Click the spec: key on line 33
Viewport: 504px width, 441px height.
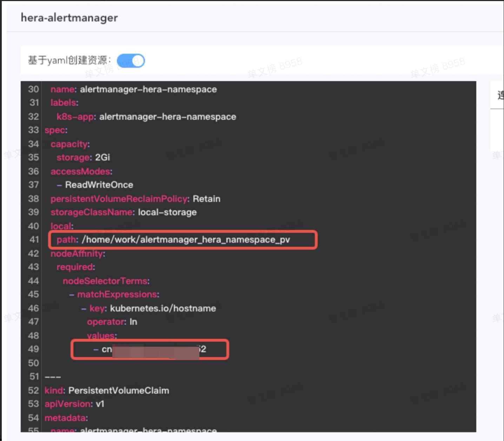(56, 130)
